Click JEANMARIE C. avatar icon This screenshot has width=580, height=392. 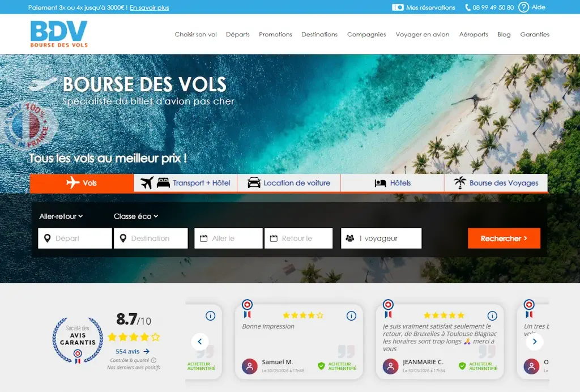[x=391, y=366]
